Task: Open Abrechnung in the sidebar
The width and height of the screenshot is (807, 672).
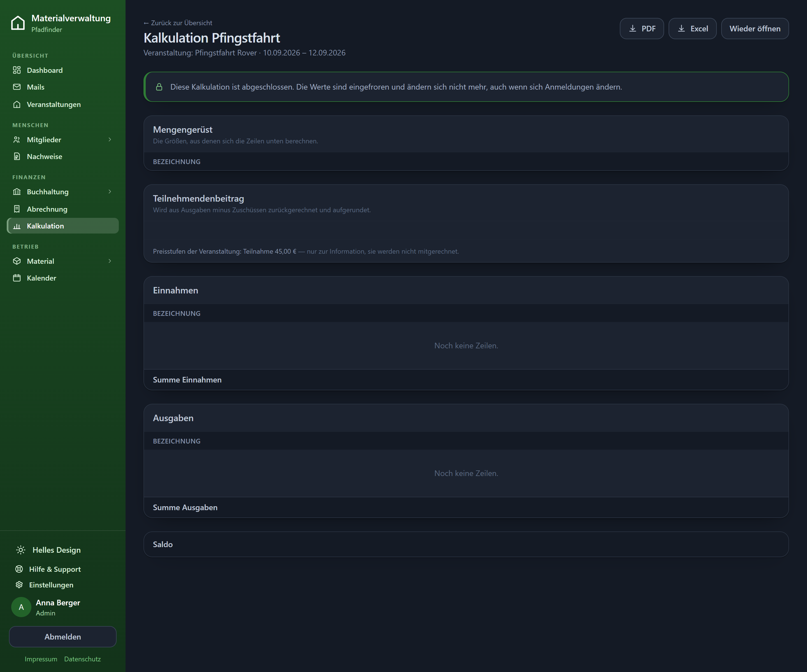Action: point(63,209)
